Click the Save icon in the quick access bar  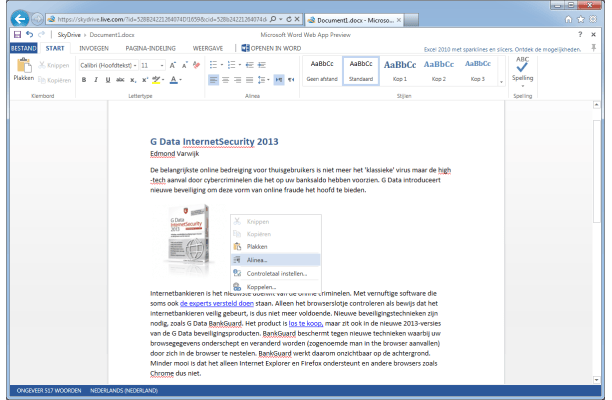coord(17,35)
